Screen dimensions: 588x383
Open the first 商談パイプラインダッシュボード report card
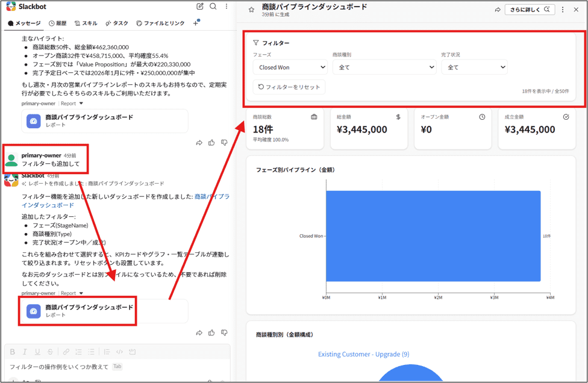point(105,121)
